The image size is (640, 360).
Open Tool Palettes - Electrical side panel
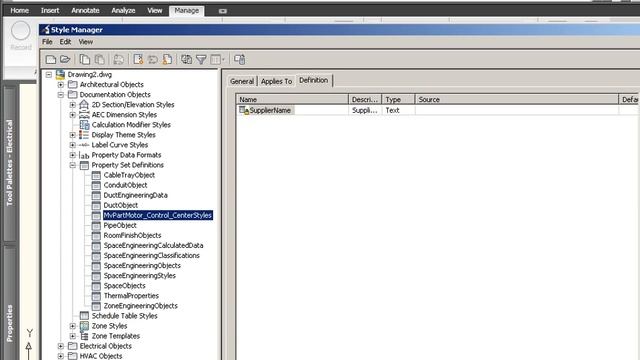(x=10, y=163)
